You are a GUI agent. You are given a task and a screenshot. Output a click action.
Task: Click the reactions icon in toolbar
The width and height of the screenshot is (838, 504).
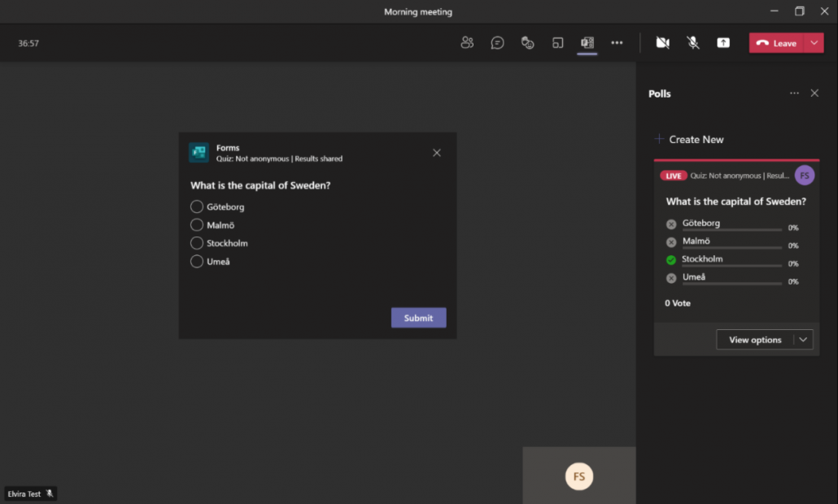(x=527, y=43)
